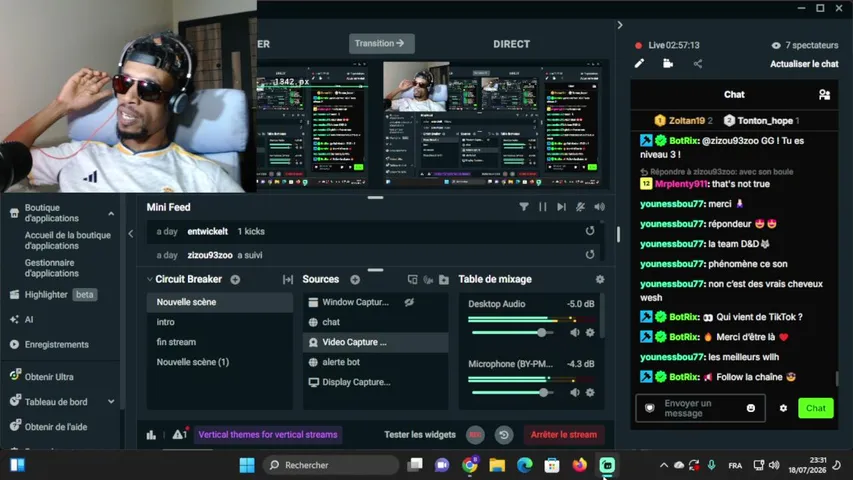Image resolution: width=853 pixels, height=480 pixels.
Task: Mute event alerts in Mini Feed
Action: pos(580,207)
